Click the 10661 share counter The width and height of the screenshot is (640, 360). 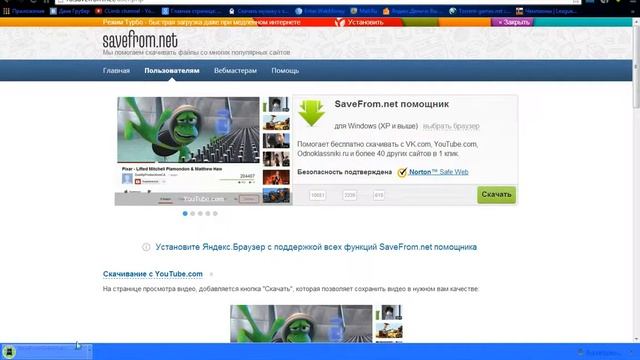coord(318,195)
